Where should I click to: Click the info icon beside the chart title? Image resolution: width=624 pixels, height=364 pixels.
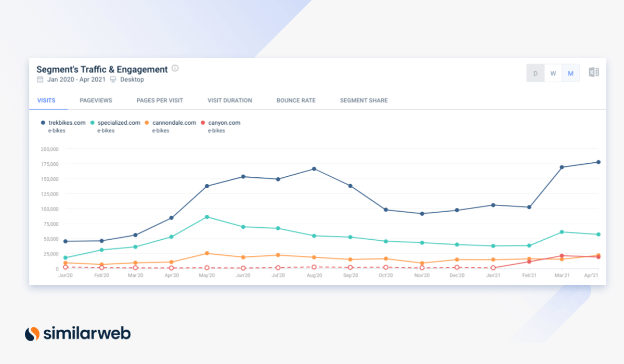point(175,68)
